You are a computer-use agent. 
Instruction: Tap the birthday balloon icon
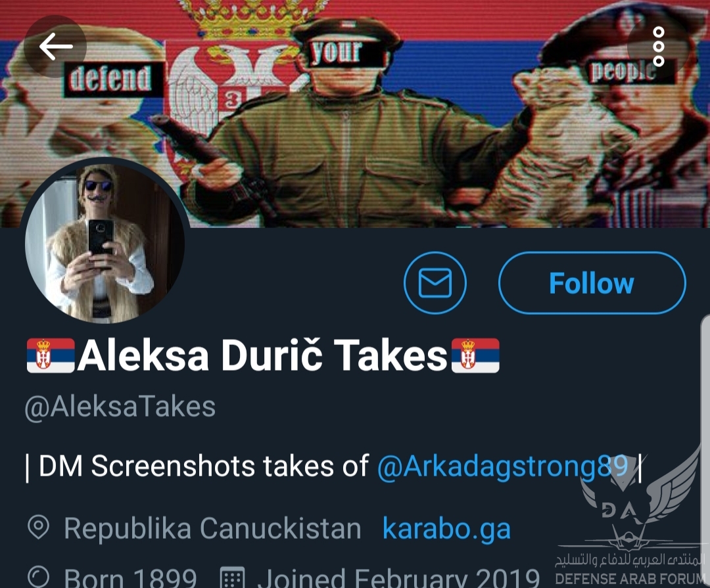click(x=39, y=577)
